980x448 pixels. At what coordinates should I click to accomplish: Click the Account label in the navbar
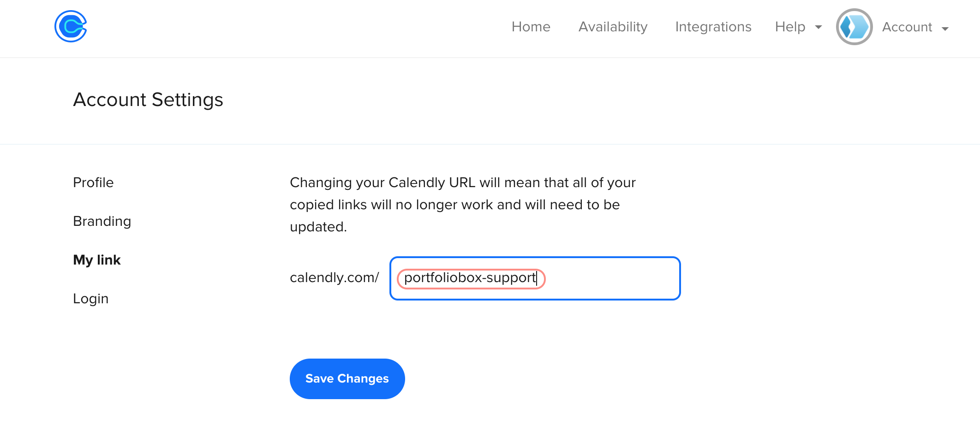907,27
